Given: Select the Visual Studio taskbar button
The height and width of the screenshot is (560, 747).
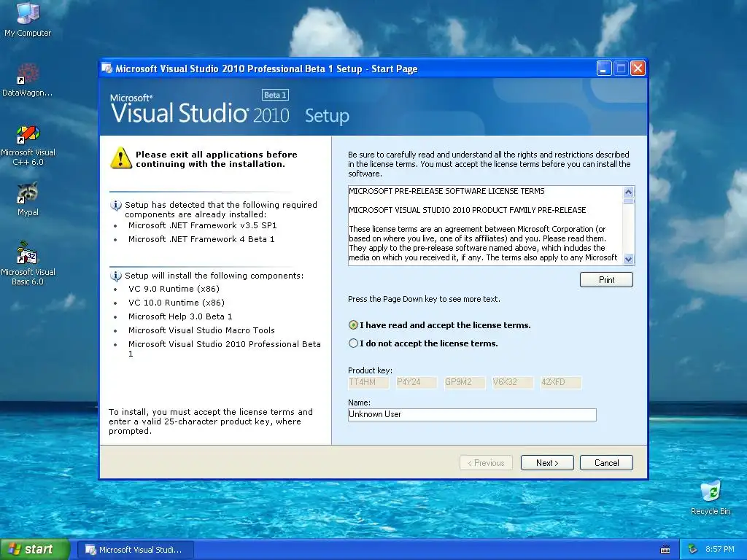Looking at the screenshot, I should pos(135,550).
